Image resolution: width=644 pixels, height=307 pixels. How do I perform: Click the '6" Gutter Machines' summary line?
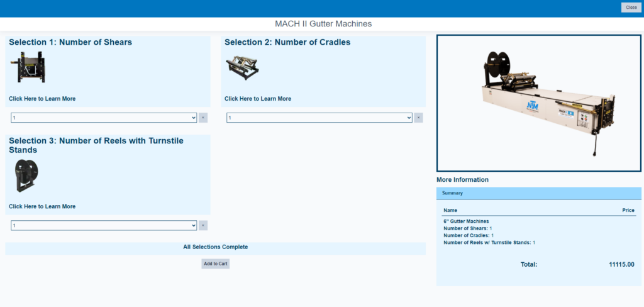466,221
